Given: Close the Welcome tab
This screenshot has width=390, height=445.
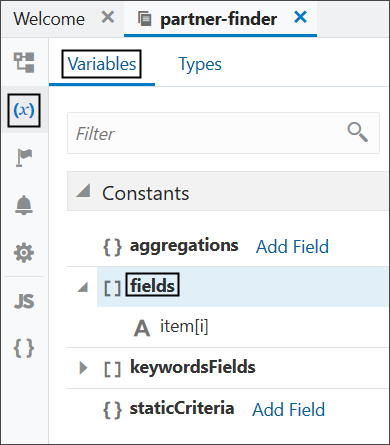Looking at the screenshot, I should pos(108,17).
